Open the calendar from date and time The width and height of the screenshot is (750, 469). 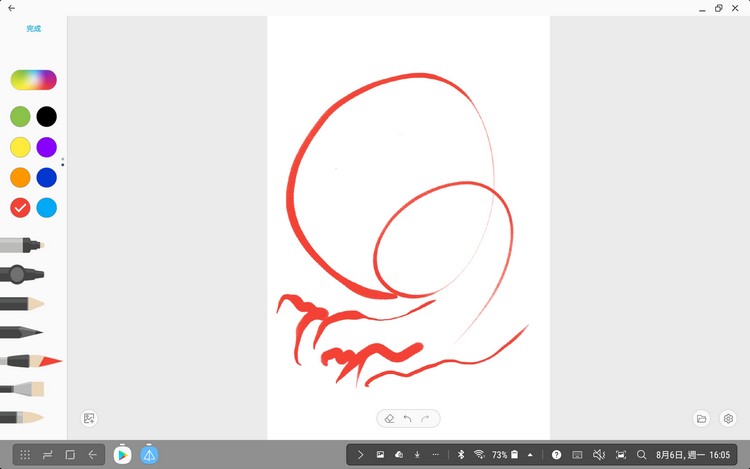click(x=693, y=455)
